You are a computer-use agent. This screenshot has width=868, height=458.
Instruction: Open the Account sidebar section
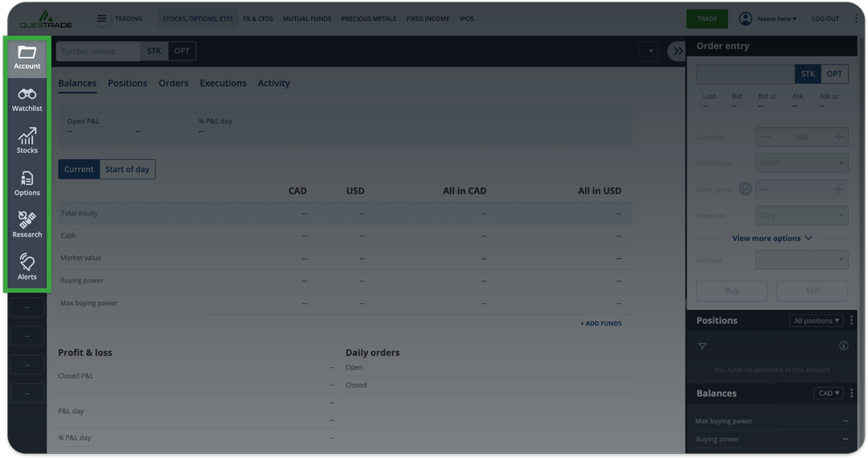point(27,58)
